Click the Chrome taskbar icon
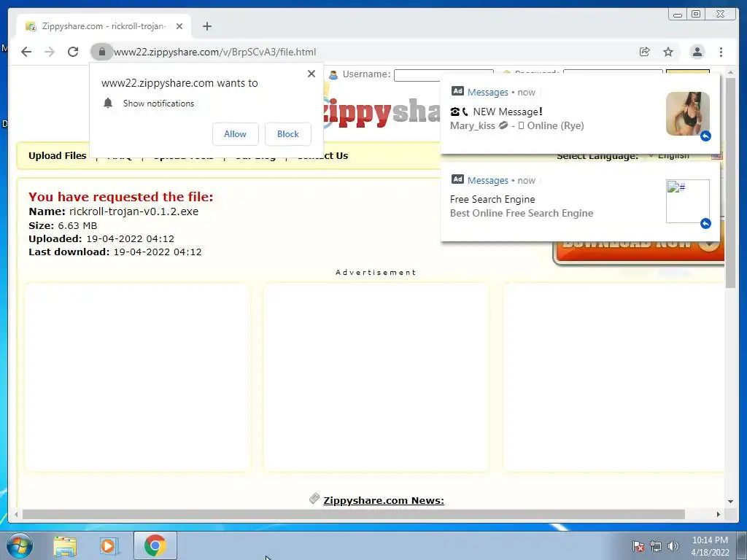 pyautogui.click(x=155, y=545)
